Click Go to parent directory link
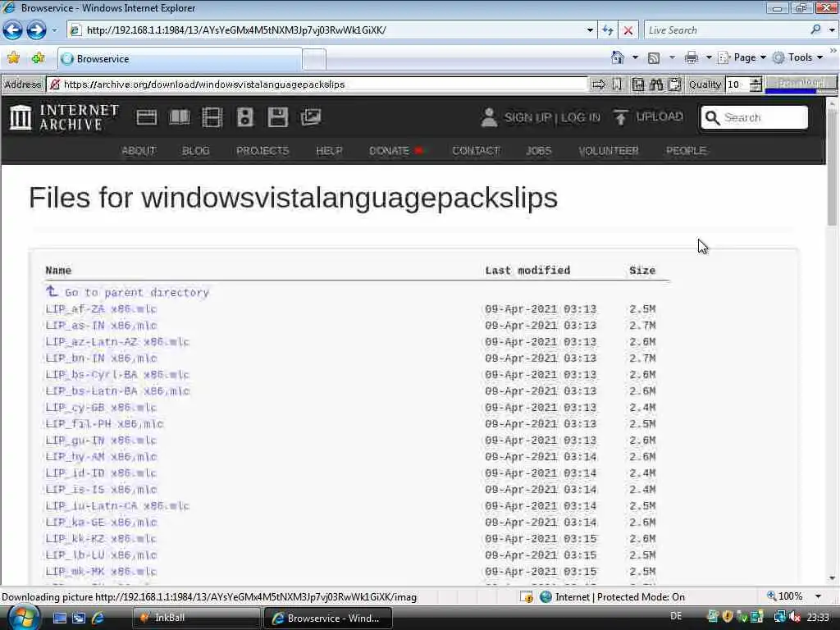The image size is (840, 630). 137,293
